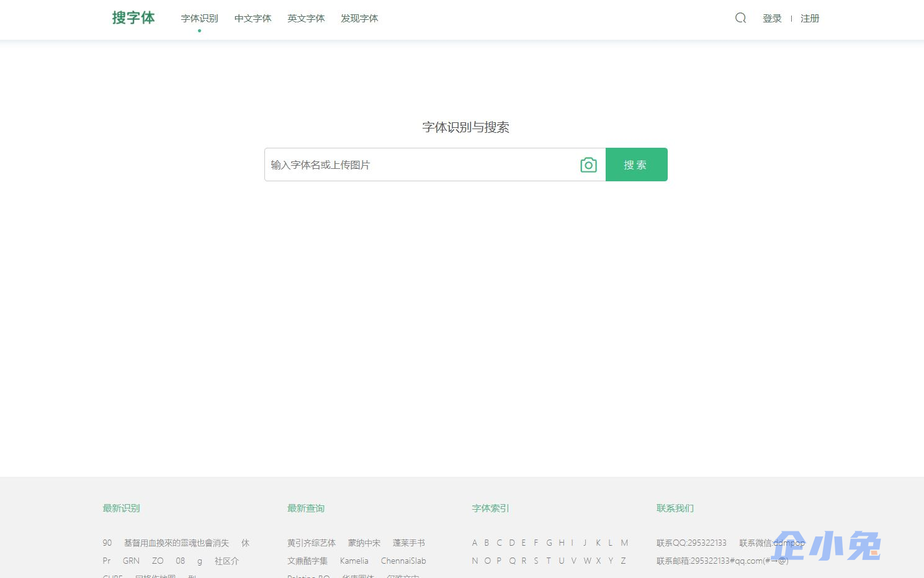Open recent query 蓬莱手书
Viewport: 924px width, 578px height.
click(x=409, y=543)
